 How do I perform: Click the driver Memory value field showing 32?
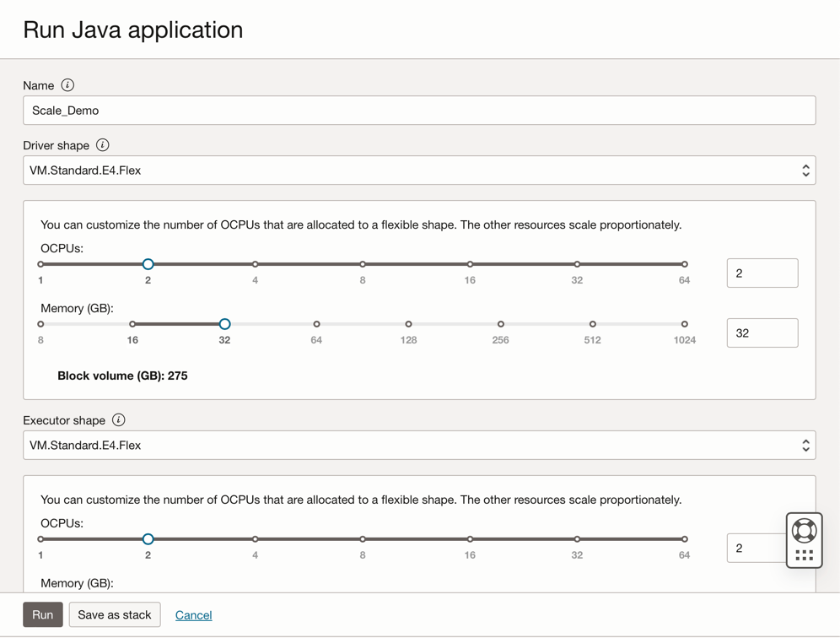point(762,333)
